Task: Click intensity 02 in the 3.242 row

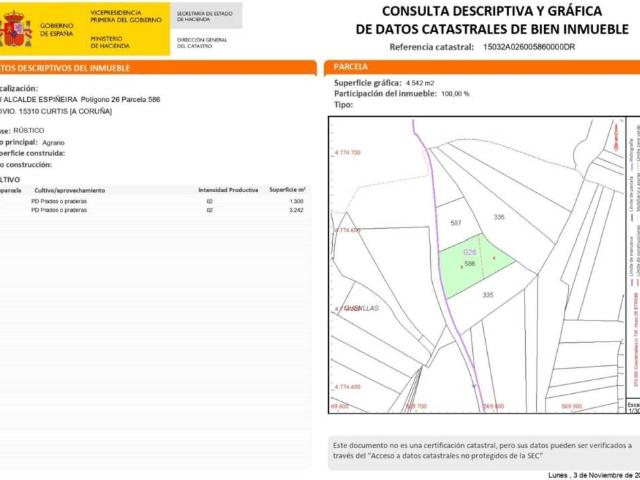Action: click(x=209, y=210)
